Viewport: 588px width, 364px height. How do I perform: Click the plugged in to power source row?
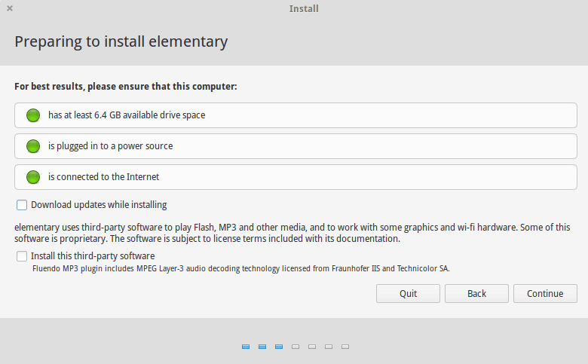click(296, 146)
